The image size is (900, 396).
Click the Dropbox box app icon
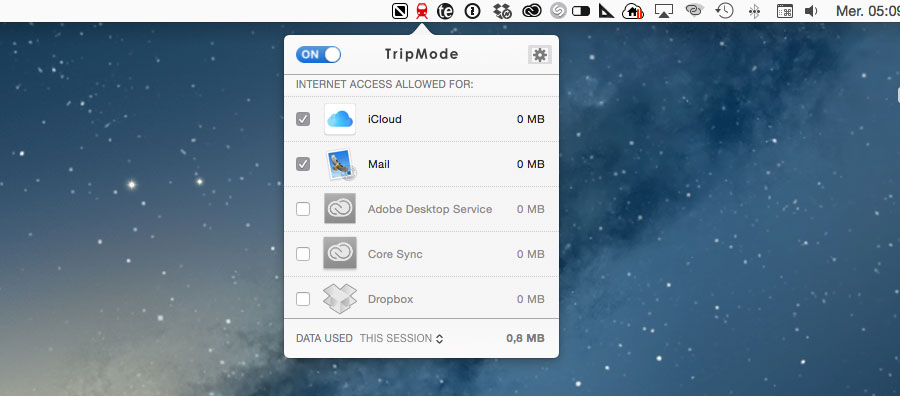pyautogui.click(x=340, y=299)
